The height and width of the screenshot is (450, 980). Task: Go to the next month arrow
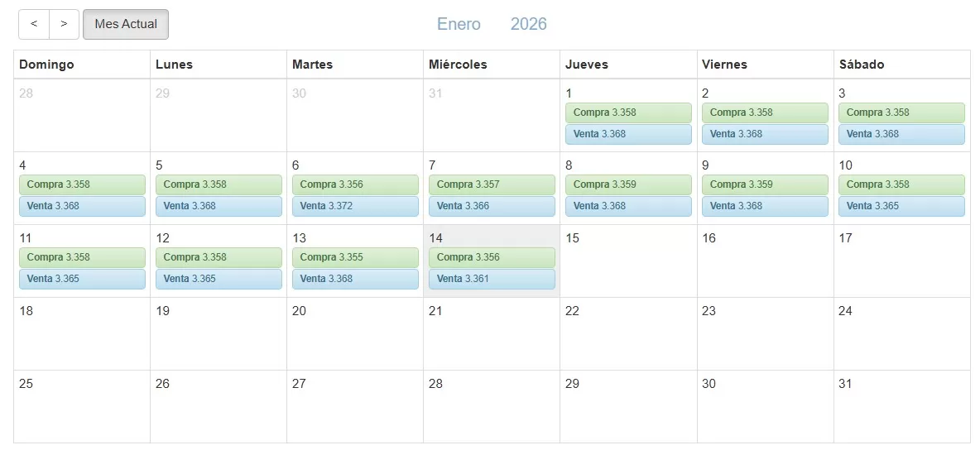click(x=65, y=24)
